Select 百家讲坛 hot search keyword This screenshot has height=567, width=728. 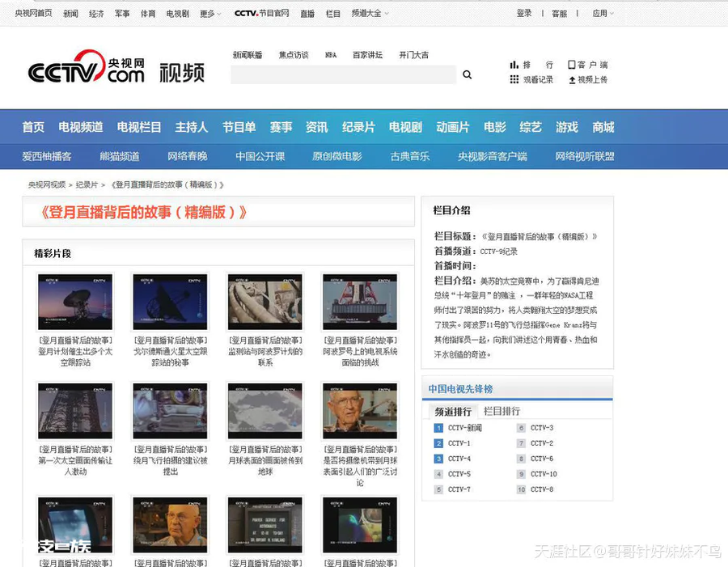pos(368,55)
